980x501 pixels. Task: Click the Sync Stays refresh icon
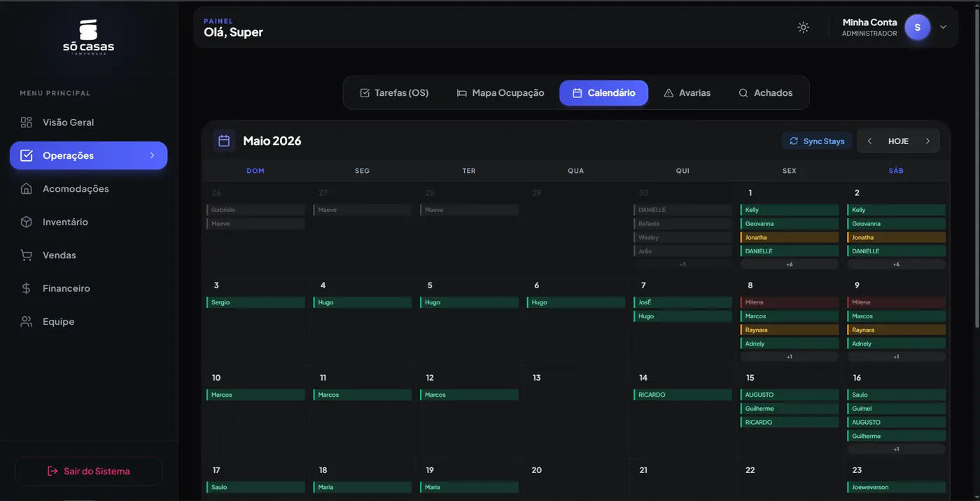[x=794, y=141]
